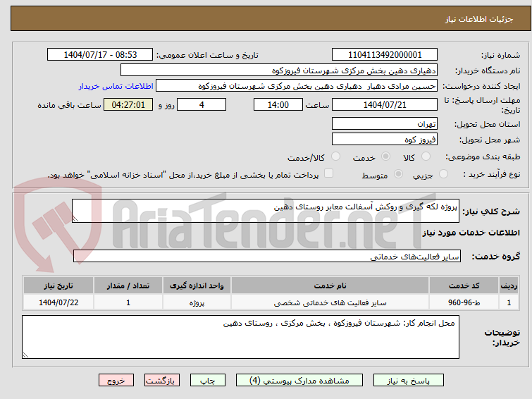Click the اطلاعات خدمات مورد نیاز heading
The width and height of the screenshot is (532, 399).
[x=471, y=233]
